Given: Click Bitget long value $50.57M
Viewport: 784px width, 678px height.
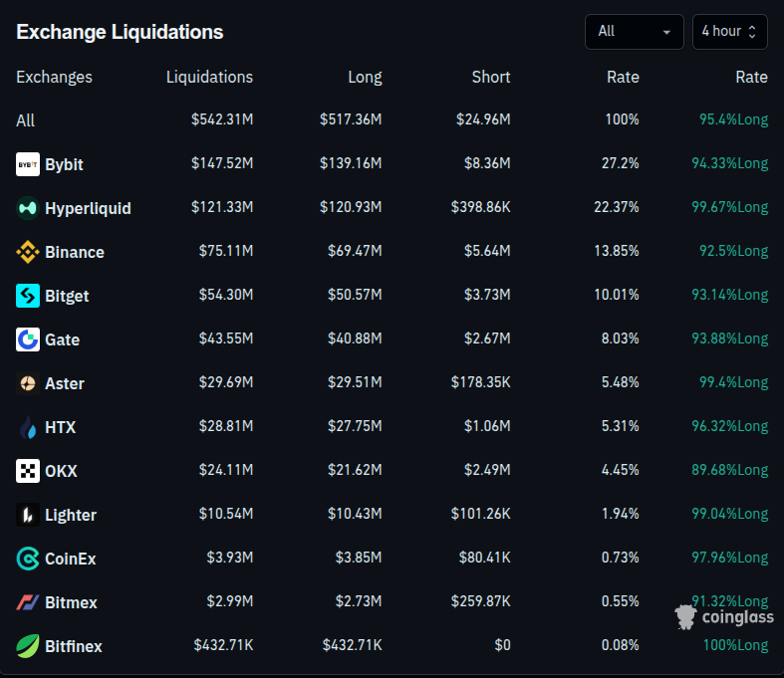Looking at the screenshot, I should click(355, 295).
